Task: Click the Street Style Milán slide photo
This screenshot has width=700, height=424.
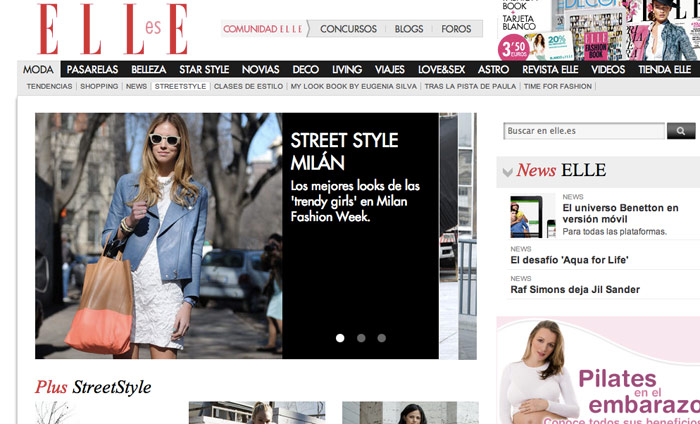Action: pos(158,235)
